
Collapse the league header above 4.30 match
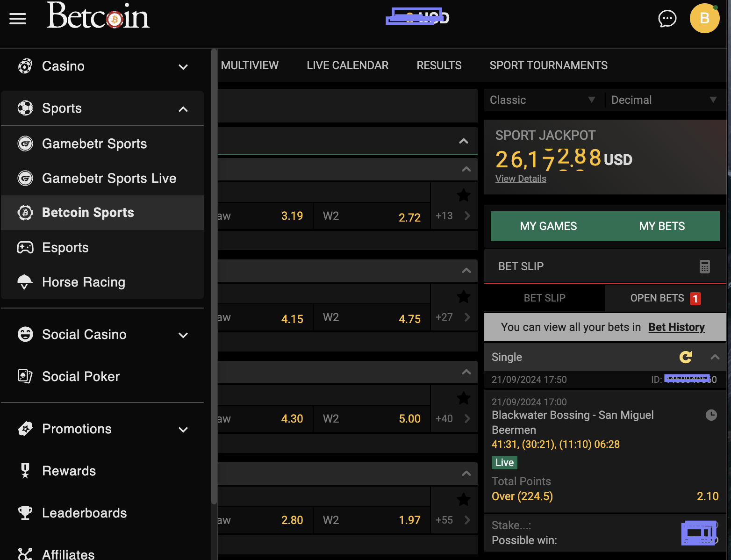[x=466, y=372]
